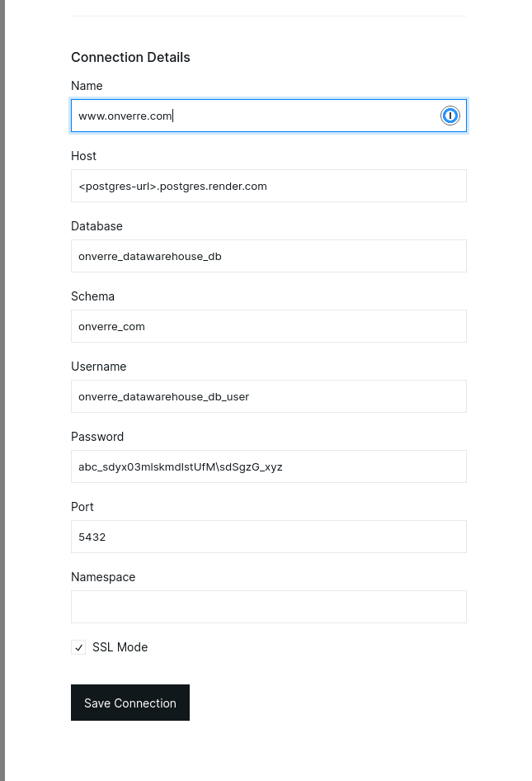Viewport: 532px width, 781px height.
Task: Click the Schema label text
Action: click(x=92, y=296)
